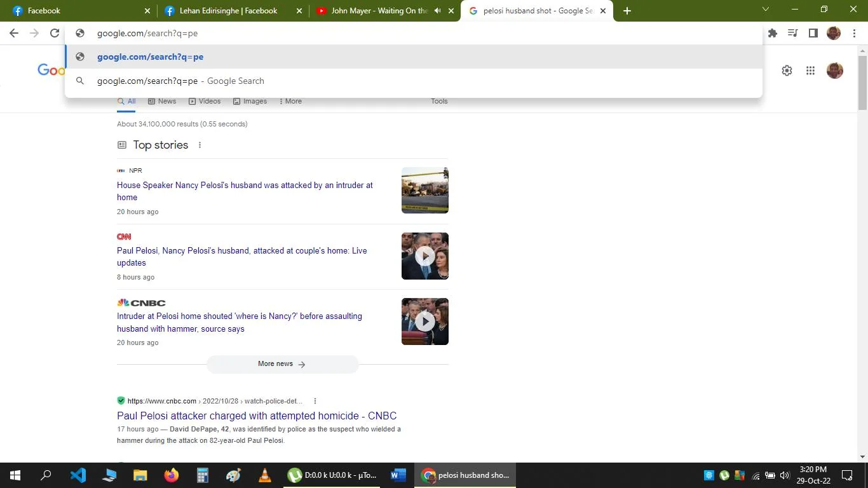Open the Windows Start menu
This screenshot has width=868, height=488.
click(x=15, y=475)
